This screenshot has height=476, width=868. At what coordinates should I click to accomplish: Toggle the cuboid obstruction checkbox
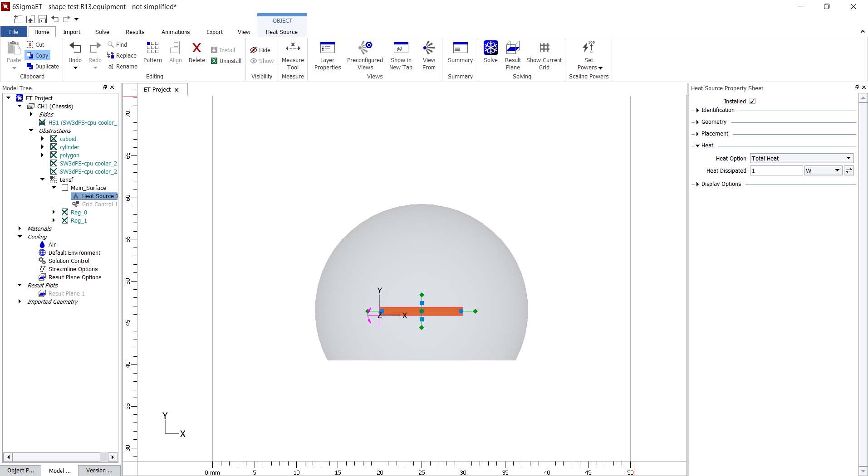click(x=54, y=139)
